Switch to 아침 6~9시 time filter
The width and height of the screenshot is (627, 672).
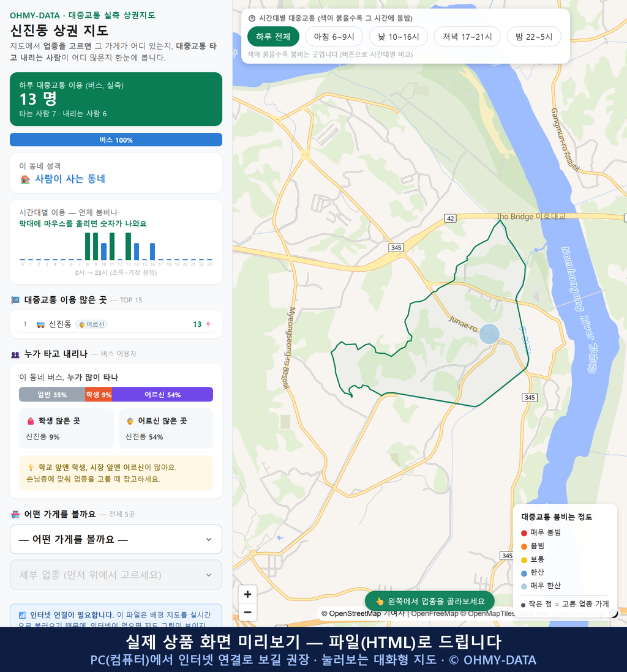(334, 37)
